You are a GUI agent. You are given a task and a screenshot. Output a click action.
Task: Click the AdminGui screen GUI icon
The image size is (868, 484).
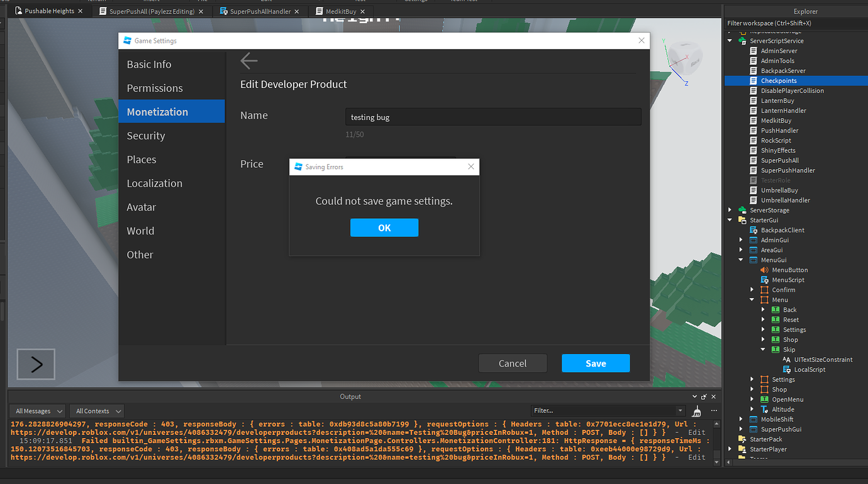click(754, 240)
